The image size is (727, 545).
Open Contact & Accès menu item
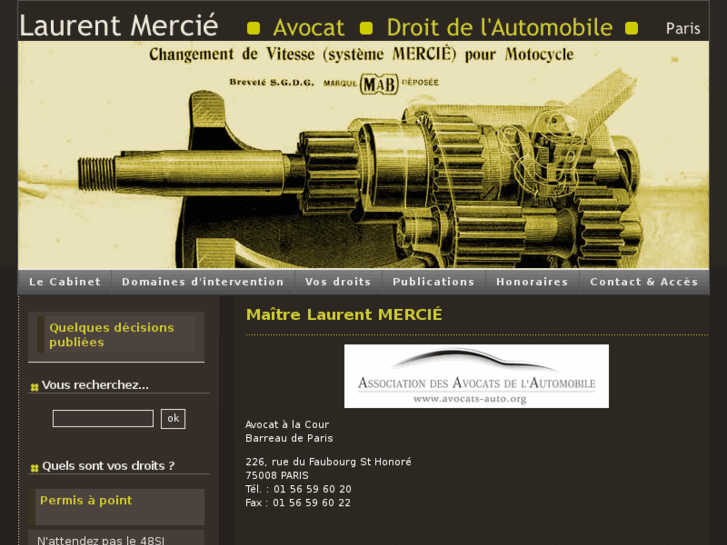pos(644,282)
